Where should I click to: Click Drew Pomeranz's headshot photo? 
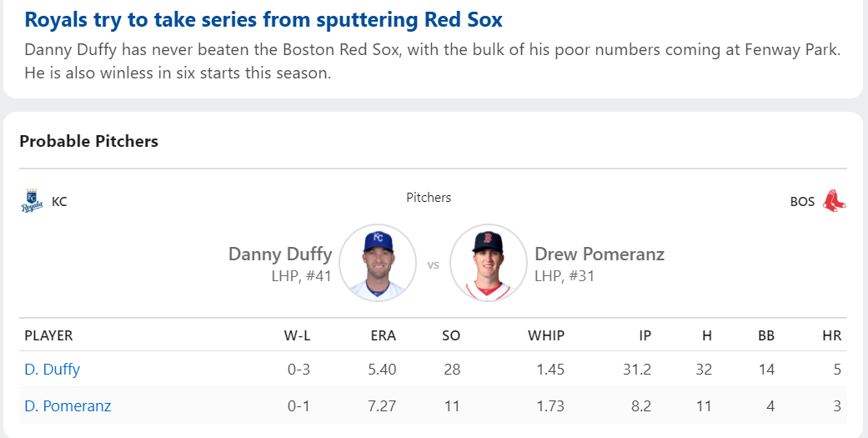coord(489,262)
